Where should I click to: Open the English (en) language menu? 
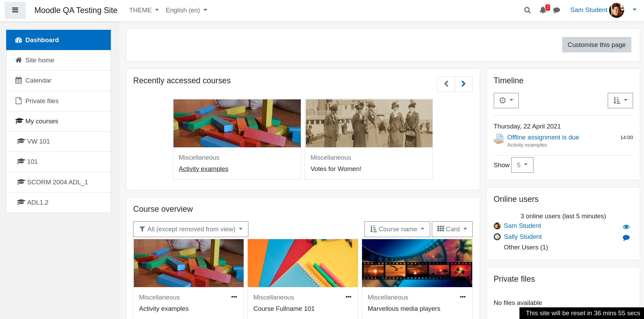[186, 10]
